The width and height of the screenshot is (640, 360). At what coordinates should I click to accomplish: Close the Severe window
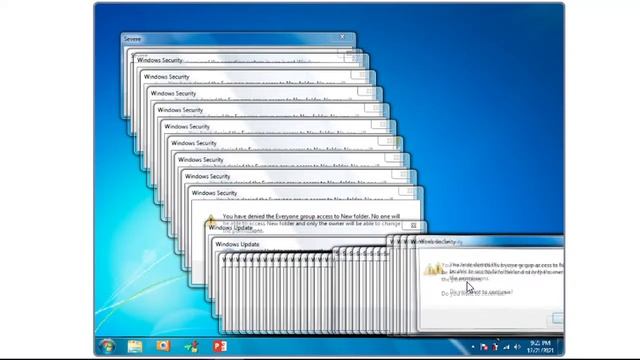[x=342, y=37]
